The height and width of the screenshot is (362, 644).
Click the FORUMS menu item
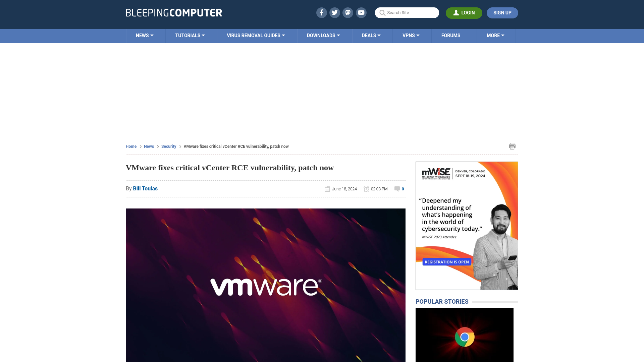451,35
